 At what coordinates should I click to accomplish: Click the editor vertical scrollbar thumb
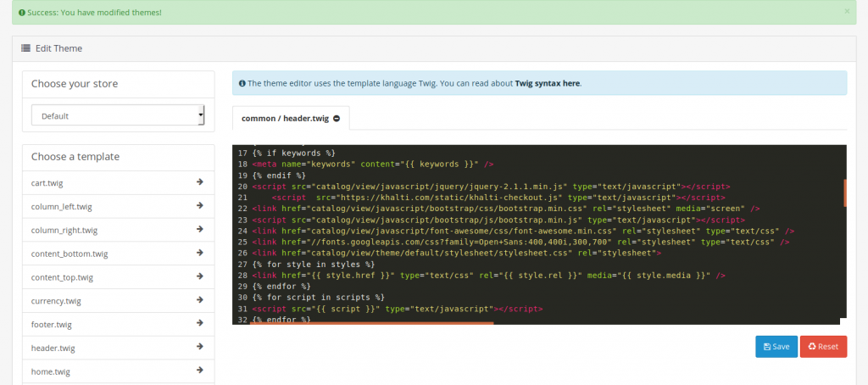coord(844,192)
